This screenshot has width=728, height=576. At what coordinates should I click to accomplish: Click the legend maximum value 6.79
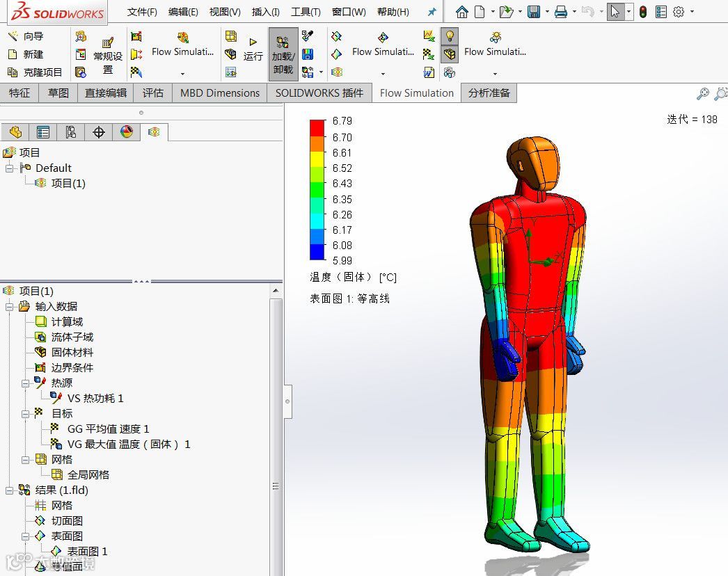pyautogui.click(x=342, y=121)
